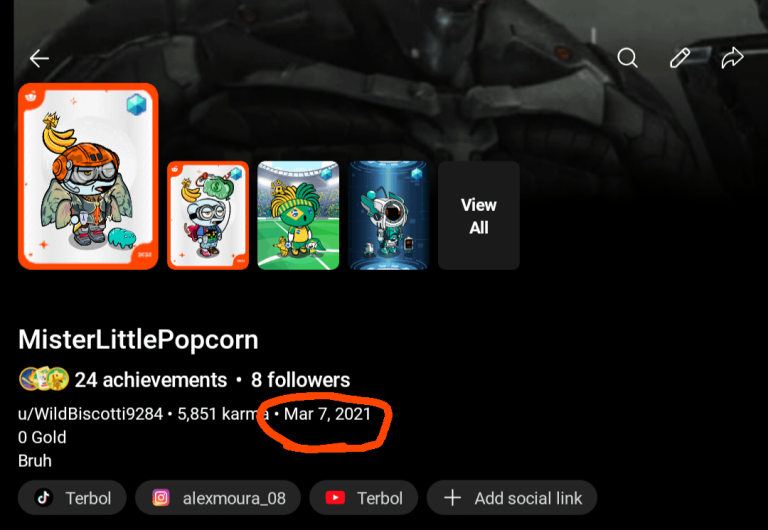This screenshot has height=530, width=768.
Task: View the 8 followers list
Action: pos(301,380)
